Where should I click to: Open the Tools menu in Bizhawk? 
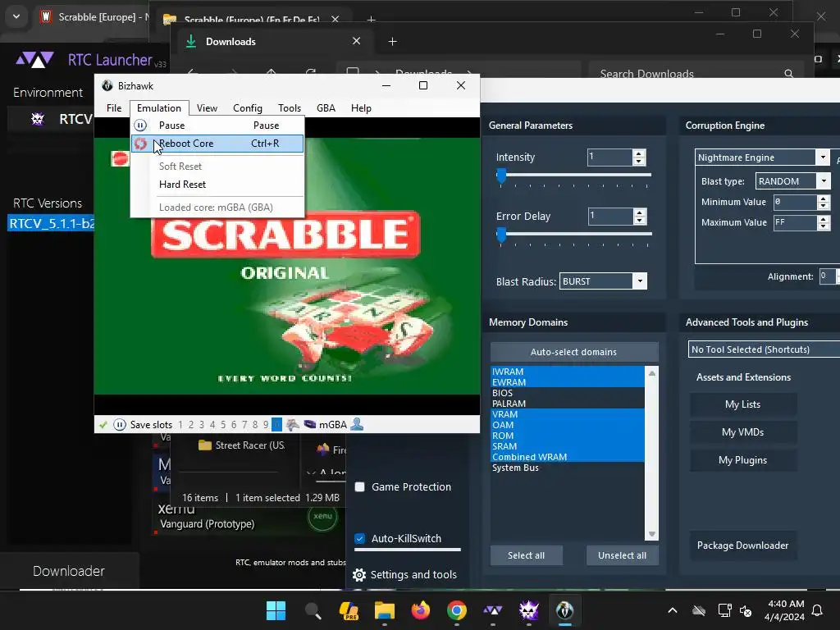pos(290,108)
